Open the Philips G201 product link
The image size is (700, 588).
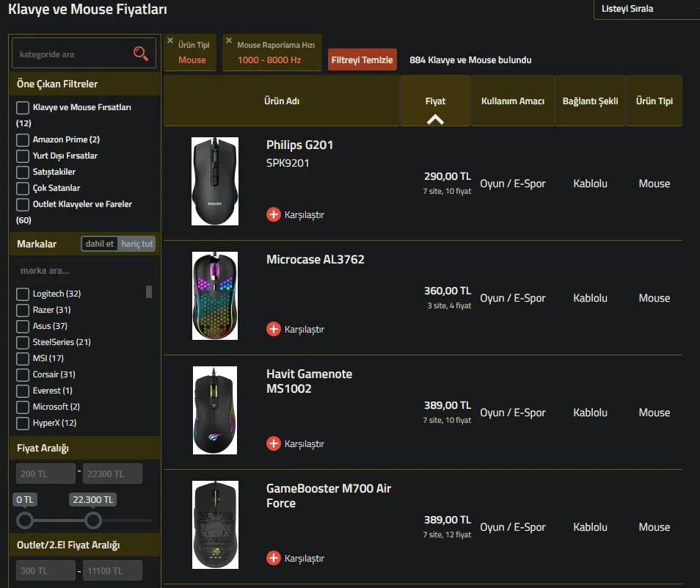299,145
